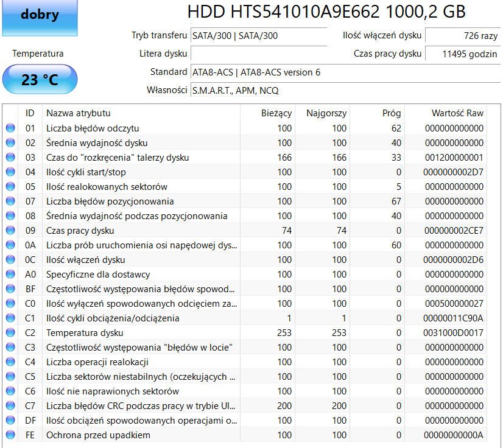Click the status orb beside Ilość realokowanych sektorów
The width and height of the screenshot is (503, 448).
10,186
